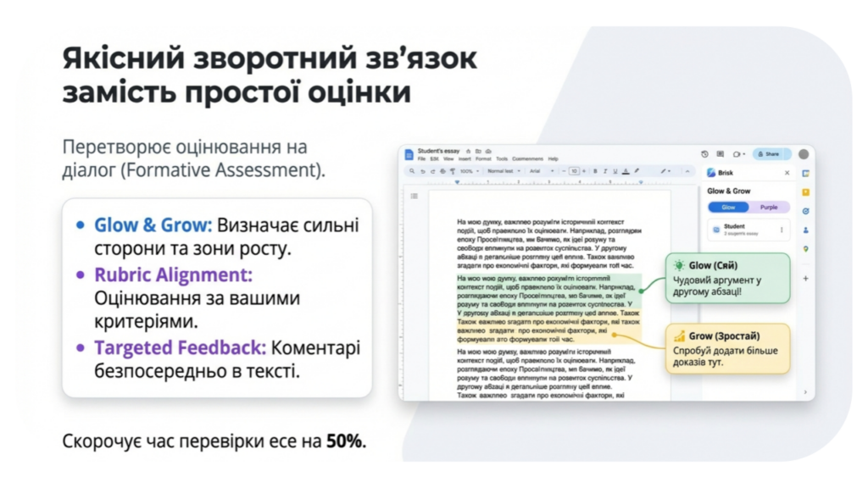Click the green highlighted paragraph text
Image resolution: width=868 pixels, height=488 pixels.
[x=548, y=291]
